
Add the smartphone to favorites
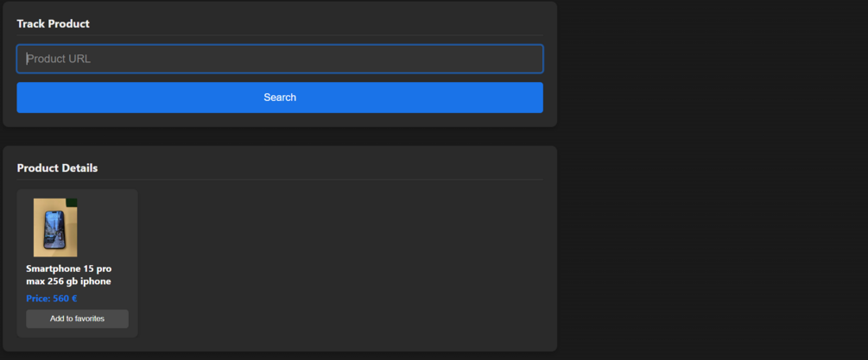(77, 319)
